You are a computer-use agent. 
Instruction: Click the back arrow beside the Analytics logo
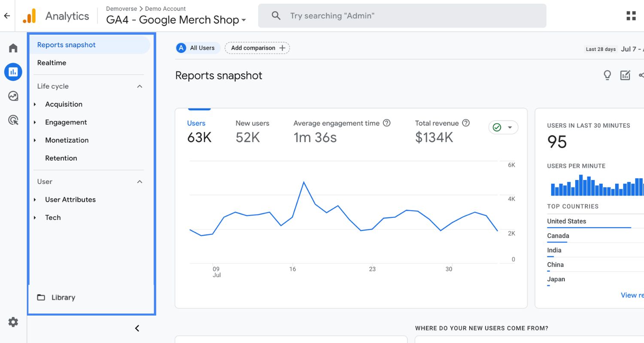coord(7,16)
